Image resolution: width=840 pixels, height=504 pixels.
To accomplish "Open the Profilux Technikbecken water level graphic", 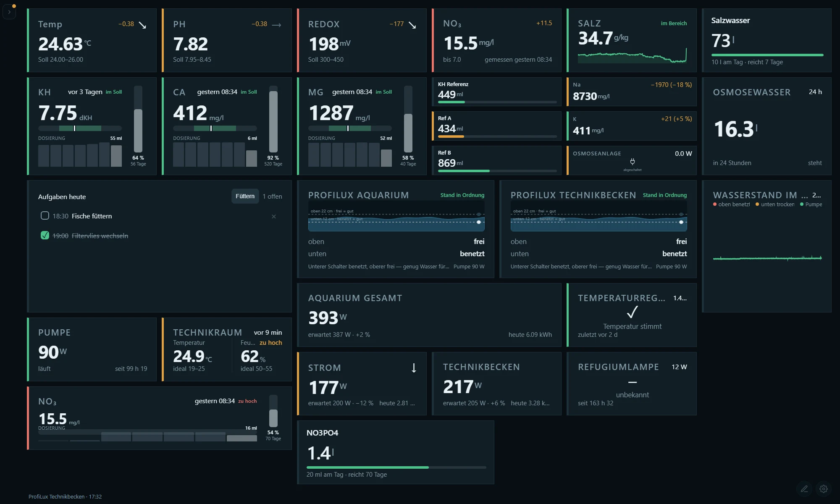I will [598, 216].
